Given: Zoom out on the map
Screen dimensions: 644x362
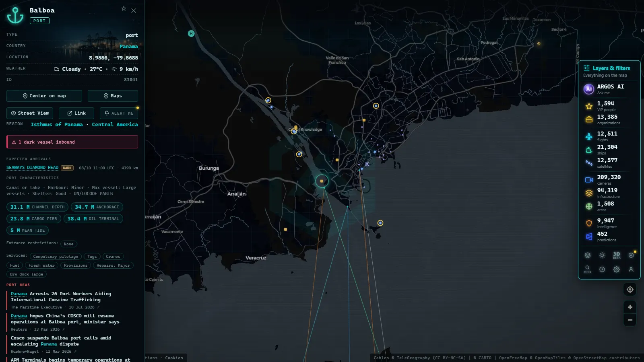Looking at the screenshot, I should [x=630, y=320].
